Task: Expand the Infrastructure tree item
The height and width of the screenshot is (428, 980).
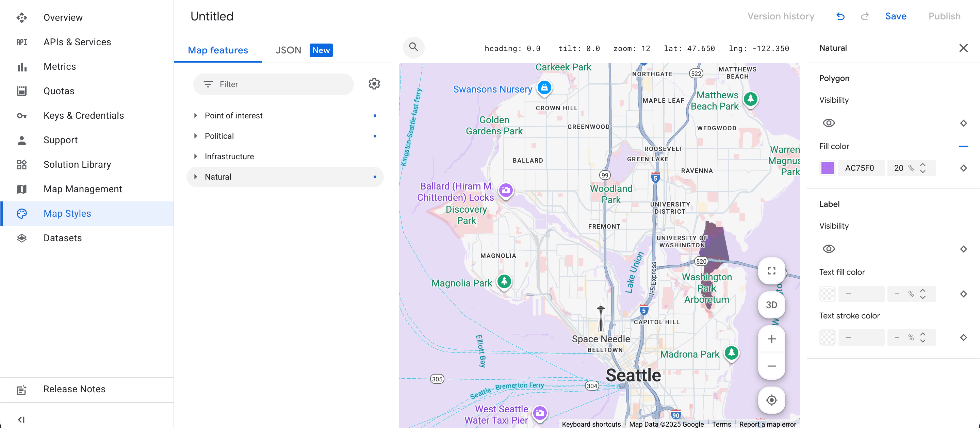Action: 196,157
